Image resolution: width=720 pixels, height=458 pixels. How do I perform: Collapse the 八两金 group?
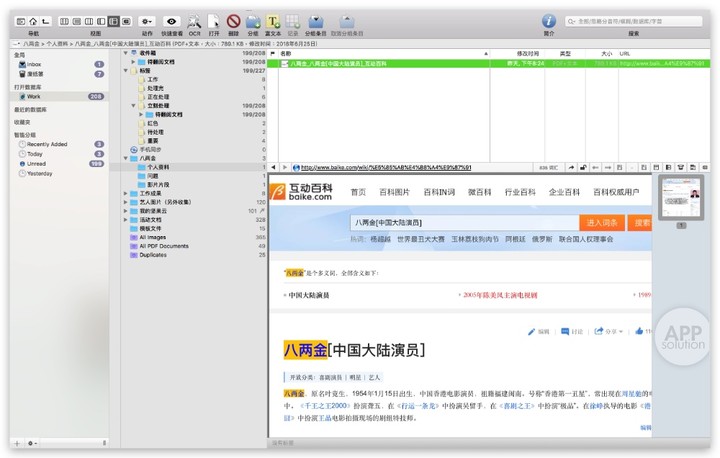point(125,158)
